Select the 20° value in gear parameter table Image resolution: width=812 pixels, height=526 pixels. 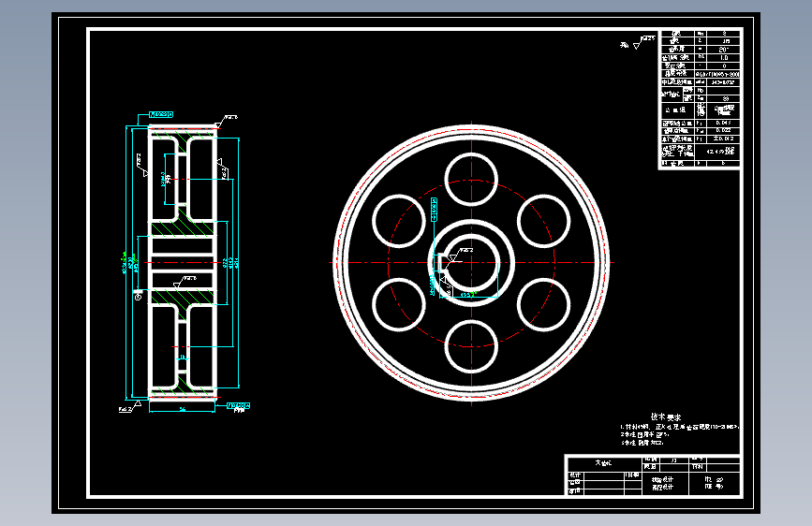[723, 50]
